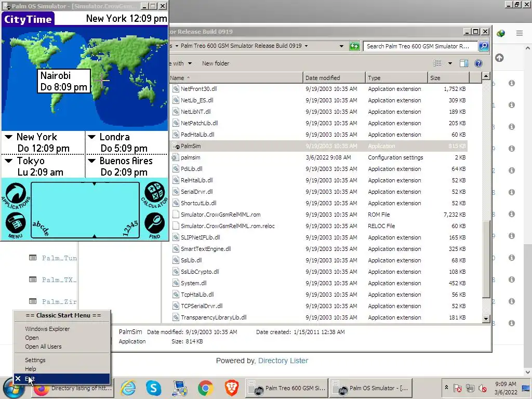Click the file list scrollbar up arrow

click(x=486, y=76)
